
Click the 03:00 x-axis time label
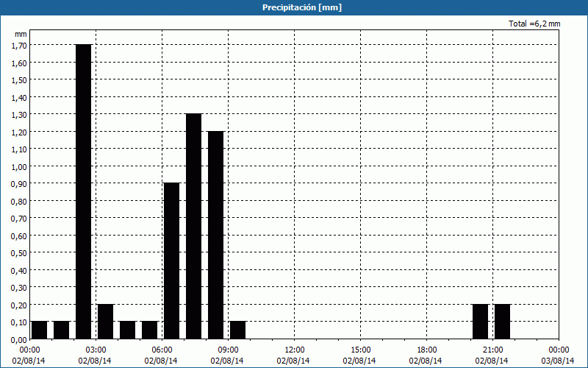(96, 350)
